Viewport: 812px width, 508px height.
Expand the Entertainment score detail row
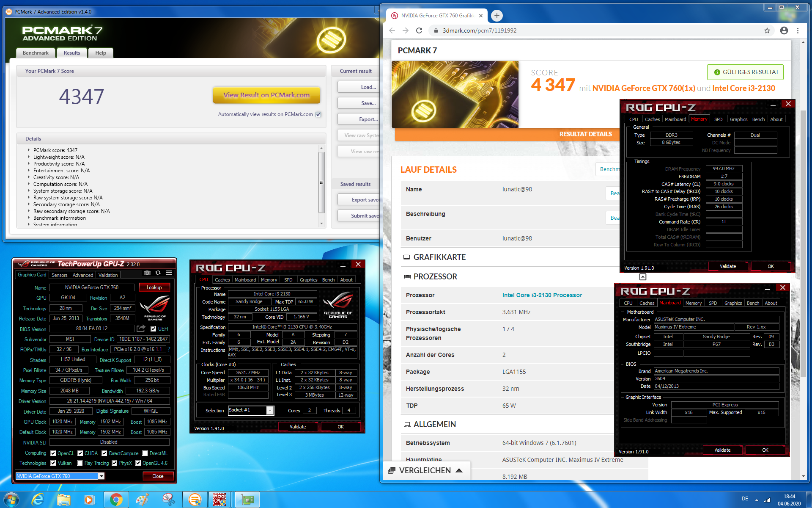(x=29, y=170)
